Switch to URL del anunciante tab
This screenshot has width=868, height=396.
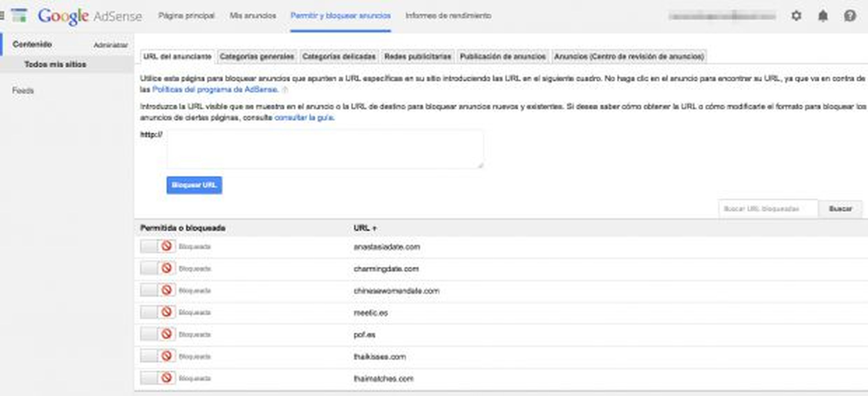(177, 56)
